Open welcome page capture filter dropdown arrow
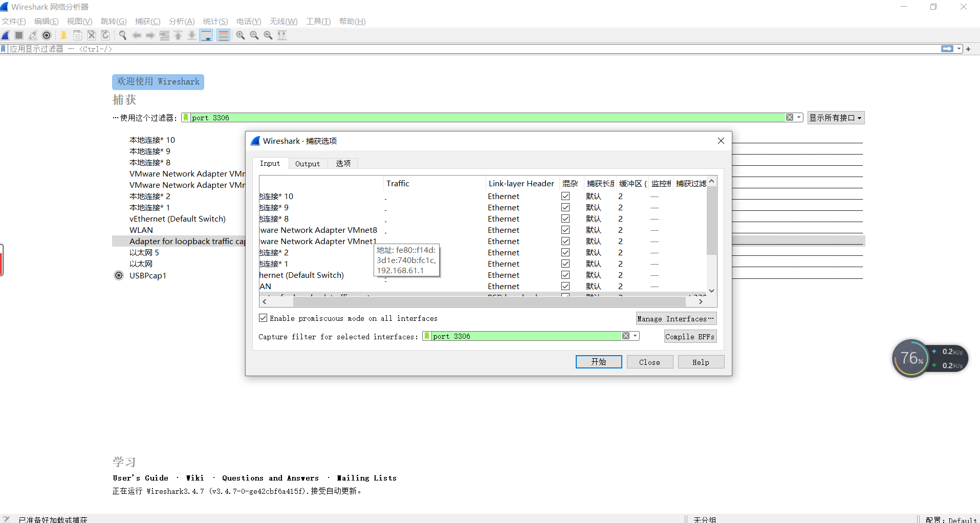This screenshot has width=980, height=523. pos(798,118)
